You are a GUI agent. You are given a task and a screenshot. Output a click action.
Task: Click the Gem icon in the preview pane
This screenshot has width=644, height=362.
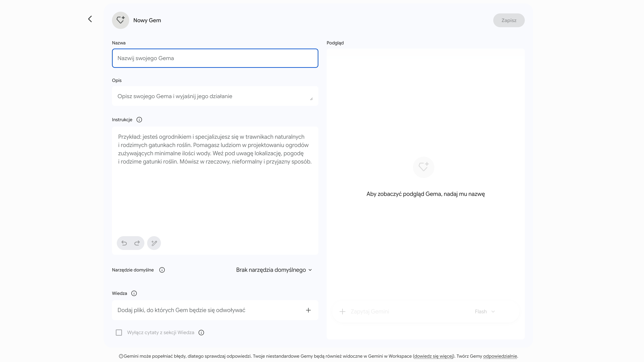pyautogui.click(x=423, y=167)
